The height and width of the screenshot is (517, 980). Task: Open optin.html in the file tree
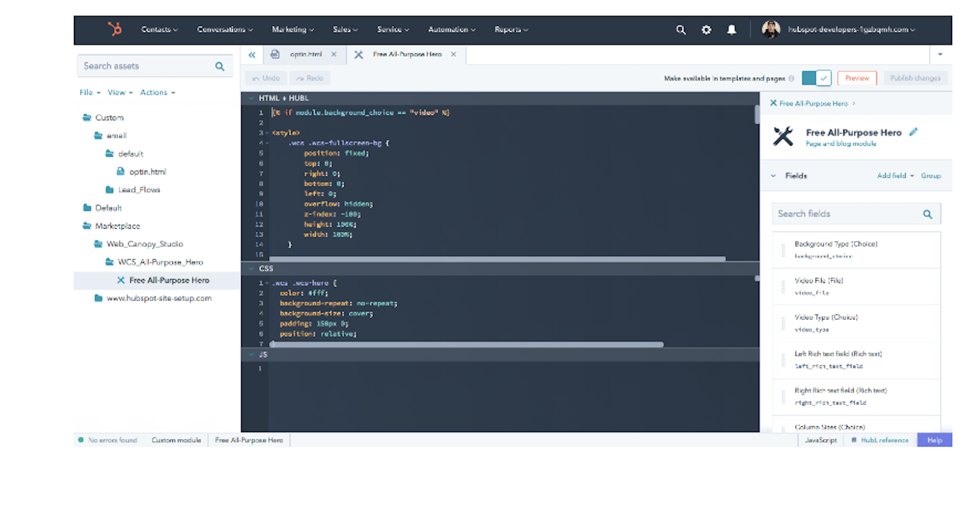coord(141,172)
